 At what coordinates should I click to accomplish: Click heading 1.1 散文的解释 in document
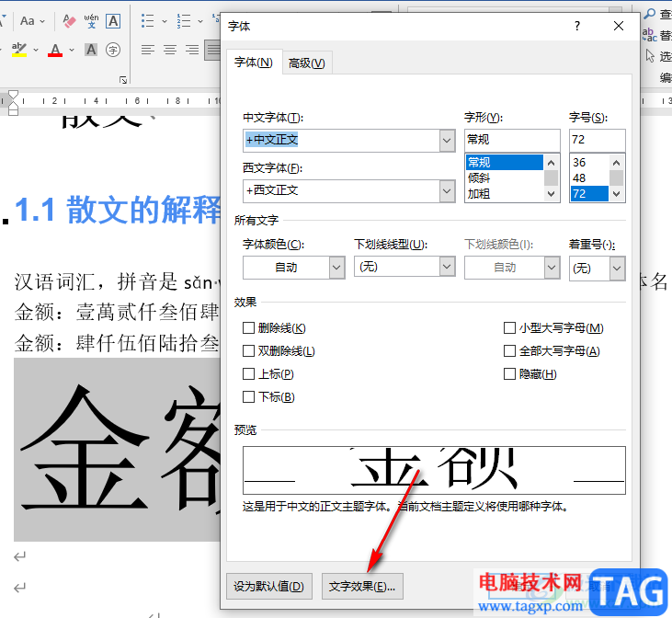tap(118, 211)
